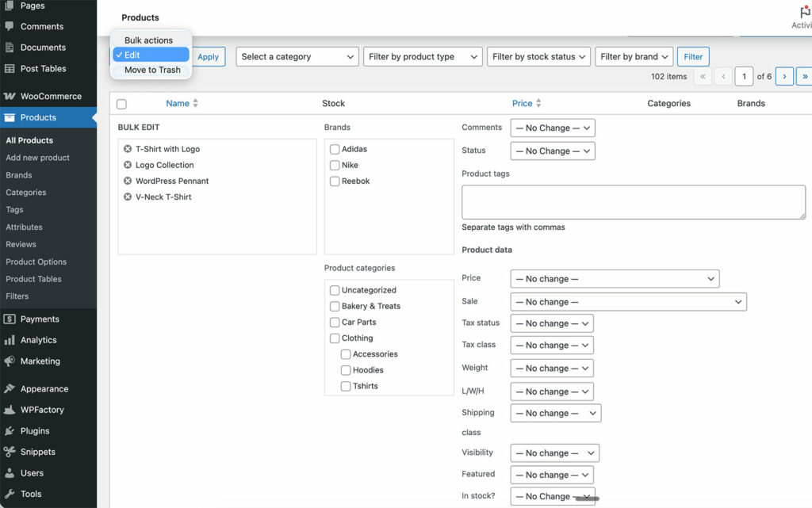
Task: Click the Payments dollar icon
Action: click(9, 319)
